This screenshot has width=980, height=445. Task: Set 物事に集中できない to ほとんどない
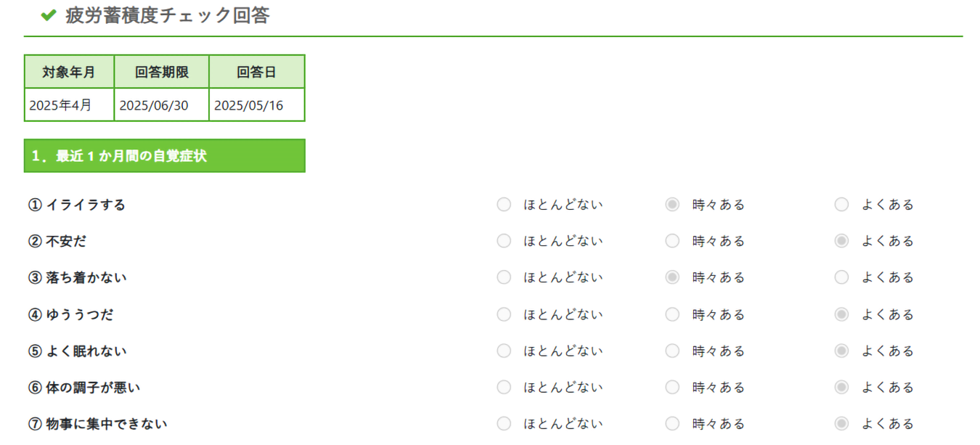click(x=504, y=424)
